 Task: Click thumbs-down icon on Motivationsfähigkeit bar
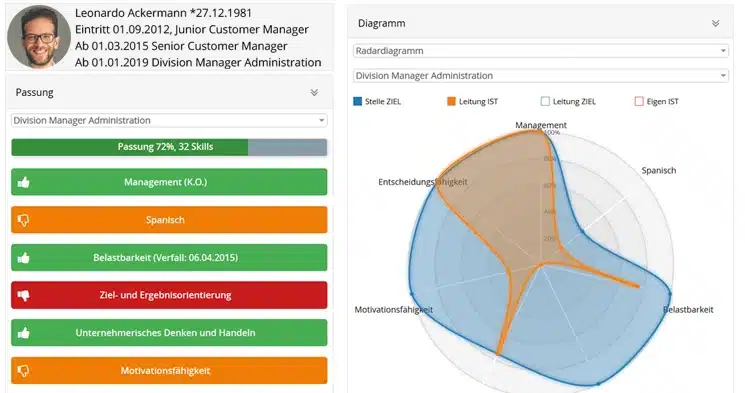tap(23, 371)
